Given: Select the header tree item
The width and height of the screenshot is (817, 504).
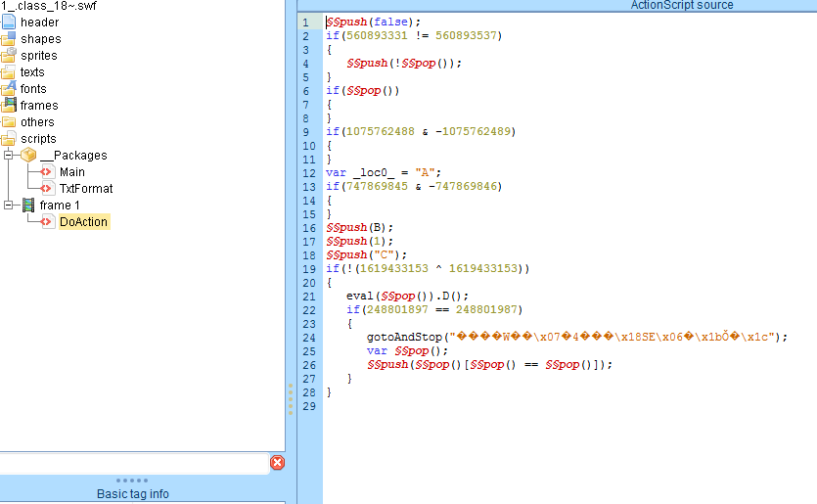Looking at the screenshot, I should click(x=39, y=22).
